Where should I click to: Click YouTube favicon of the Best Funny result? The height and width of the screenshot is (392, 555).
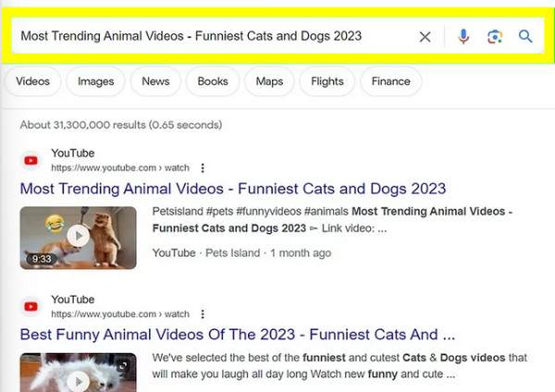click(31, 307)
